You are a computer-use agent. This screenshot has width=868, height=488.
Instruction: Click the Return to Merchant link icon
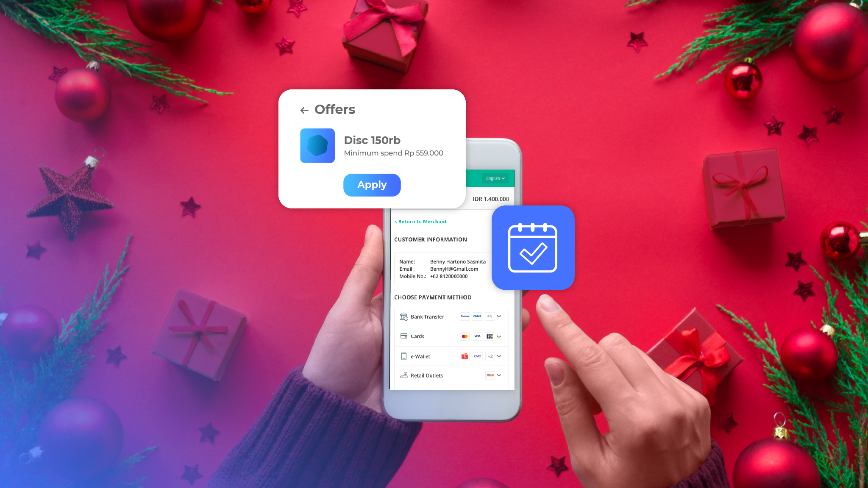coord(420,221)
